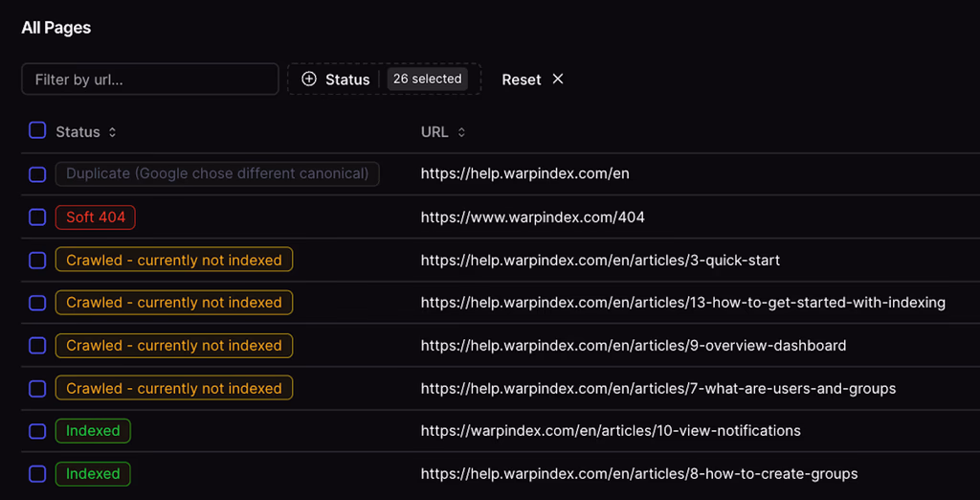The image size is (980, 500).
Task: Focus the Filter by url input
Action: point(150,79)
